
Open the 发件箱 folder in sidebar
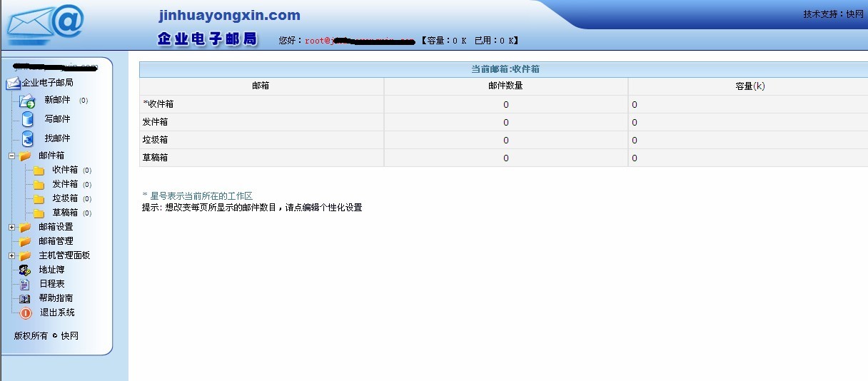(65, 184)
